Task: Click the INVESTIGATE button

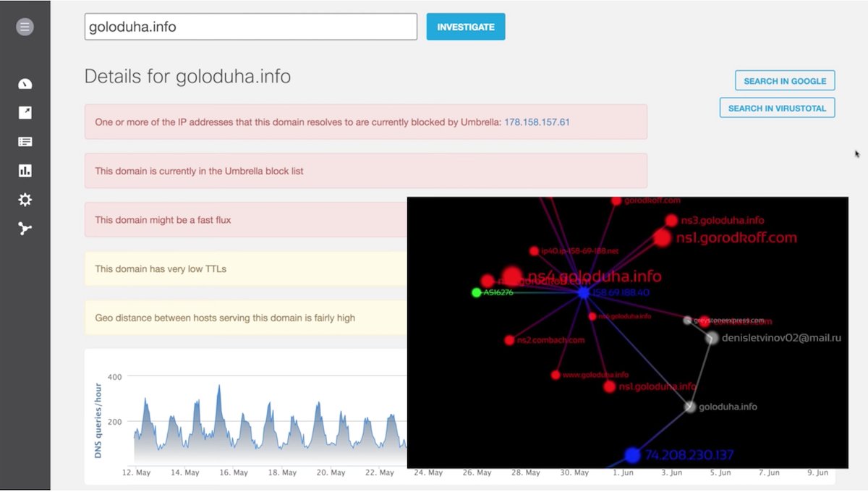Action: click(466, 27)
